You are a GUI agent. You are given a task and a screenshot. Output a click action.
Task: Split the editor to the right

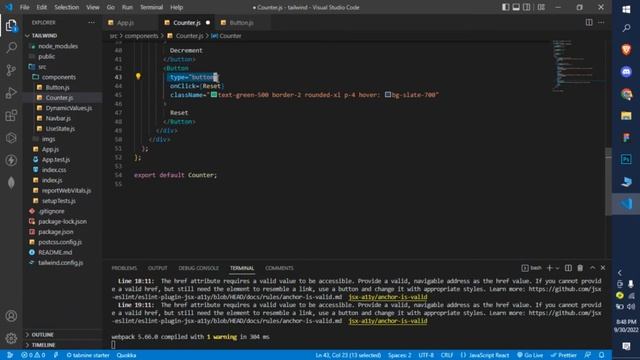[589, 22]
